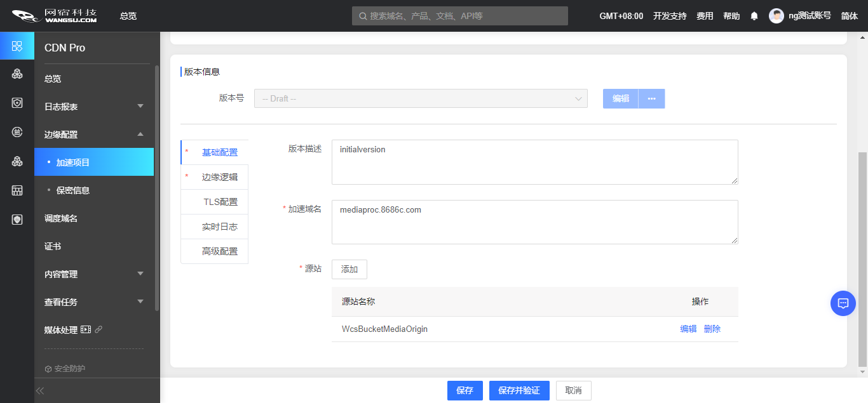Collapse sidebar with double chevron icon
This screenshot has height=403, width=868.
[x=40, y=391]
